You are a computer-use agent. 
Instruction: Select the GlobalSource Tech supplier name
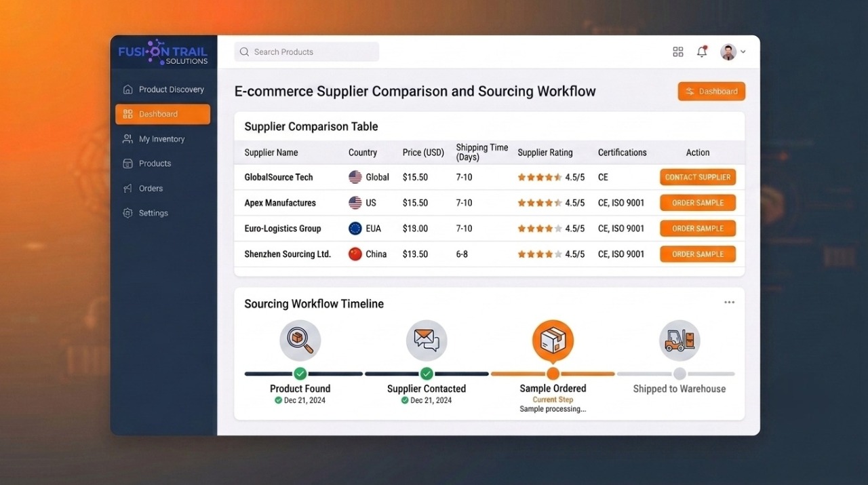pyautogui.click(x=279, y=177)
